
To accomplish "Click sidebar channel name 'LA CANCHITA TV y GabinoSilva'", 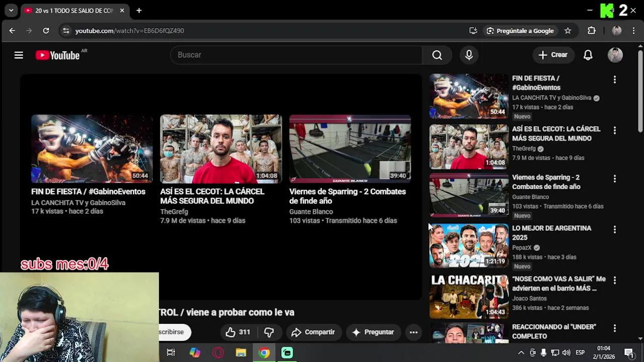I will [x=551, y=98].
